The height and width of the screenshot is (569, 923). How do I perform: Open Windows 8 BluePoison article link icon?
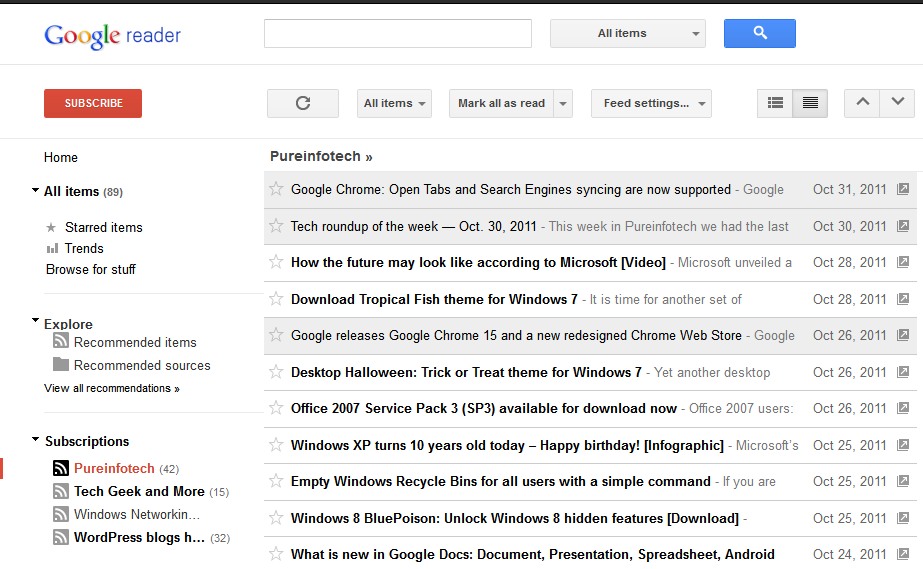[902, 518]
